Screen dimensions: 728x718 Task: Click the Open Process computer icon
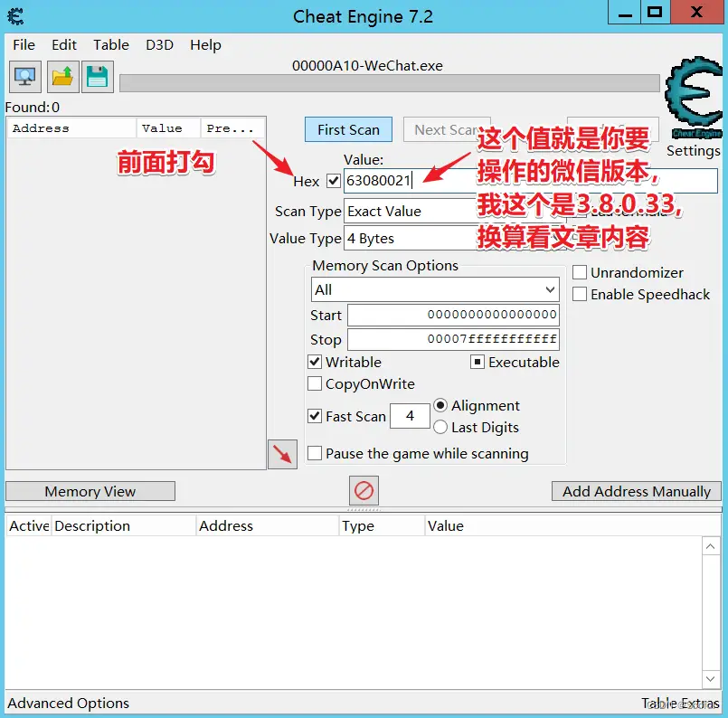click(x=25, y=77)
